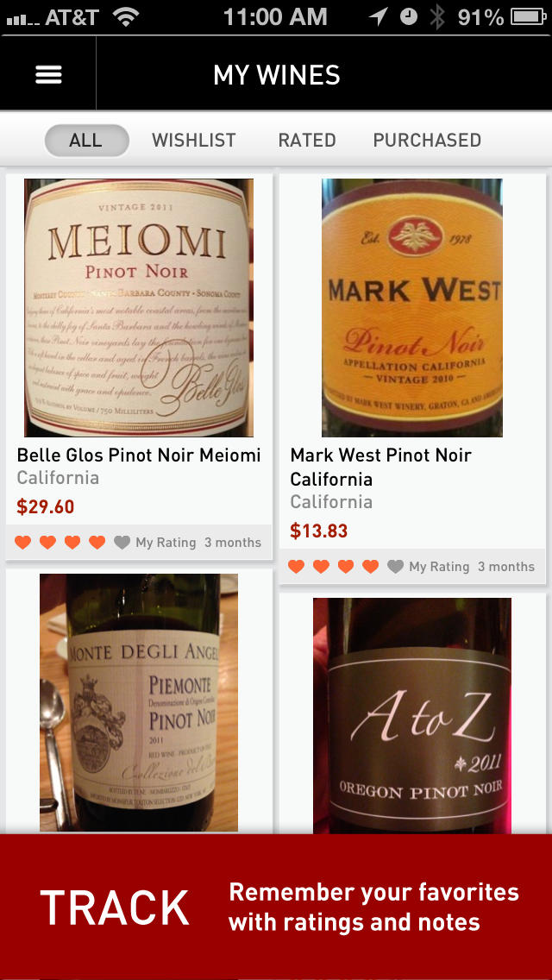Tap the Mark West Pinot Noir California title
The height and width of the screenshot is (980, 552).
point(381,467)
